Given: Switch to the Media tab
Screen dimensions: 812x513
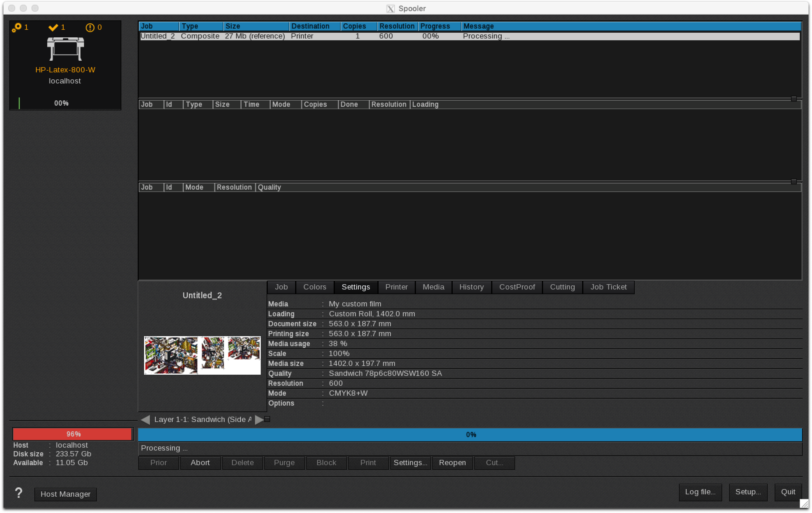Looking at the screenshot, I should pyautogui.click(x=433, y=287).
